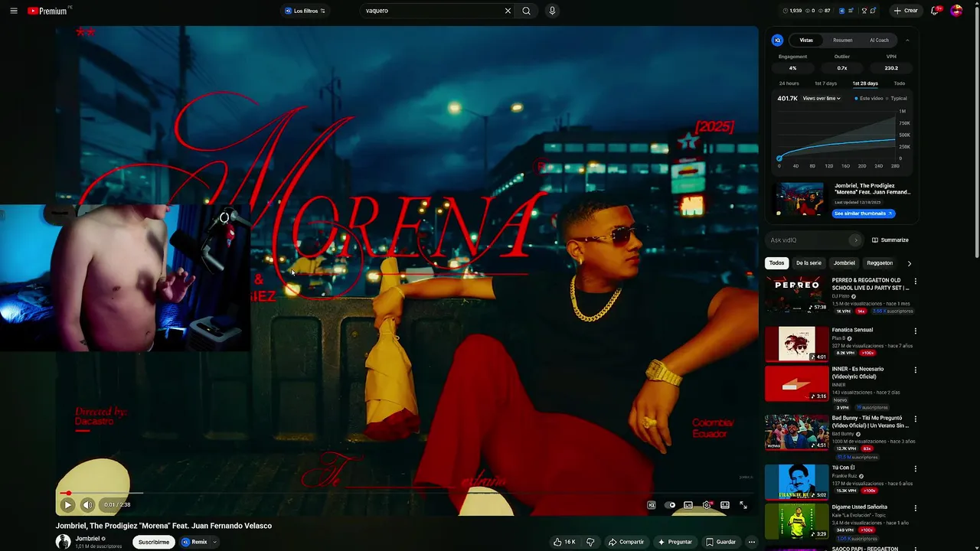Submit the Ask vidIQ arrow
The width and height of the screenshot is (980, 551).
[x=855, y=240]
